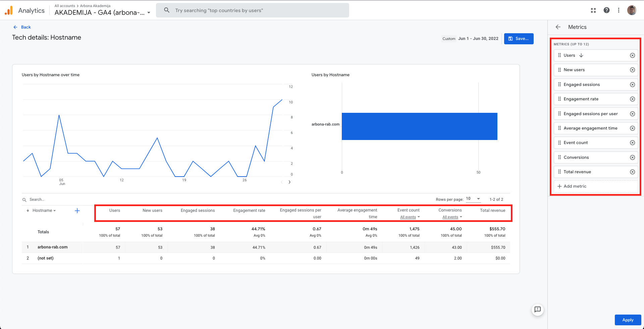Select the arbona-rab.com table row
This screenshot has width=644, height=329.
point(266,247)
